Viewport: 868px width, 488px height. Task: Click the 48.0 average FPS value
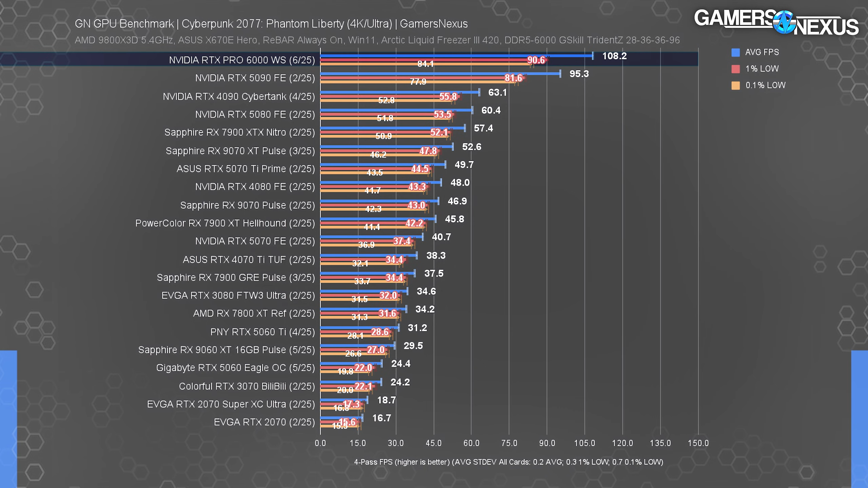coord(460,183)
